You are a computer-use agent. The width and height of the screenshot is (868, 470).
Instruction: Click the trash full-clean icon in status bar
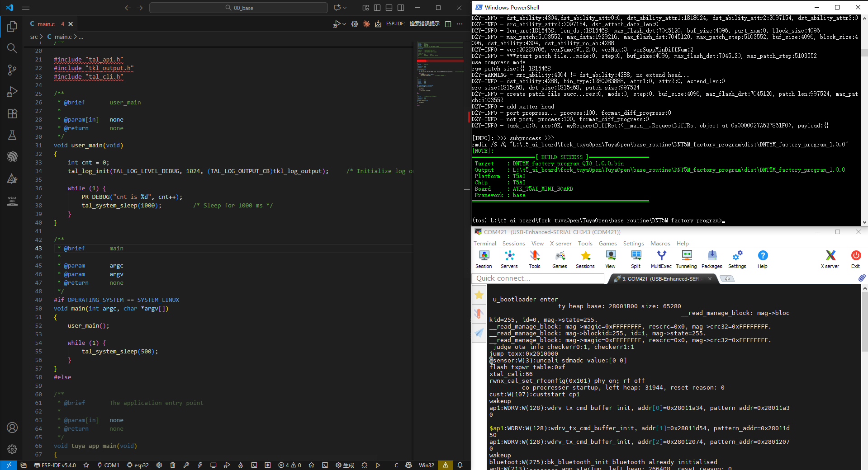172,465
